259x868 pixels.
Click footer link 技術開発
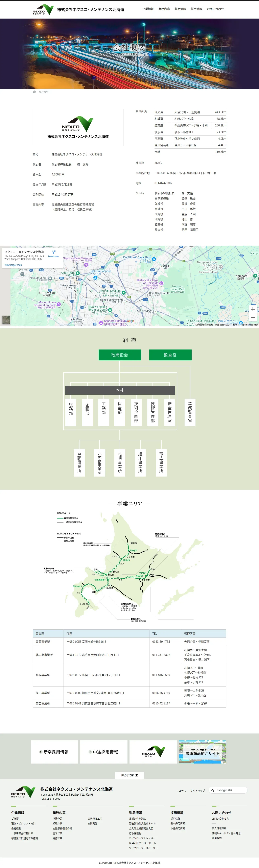point(92,823)
